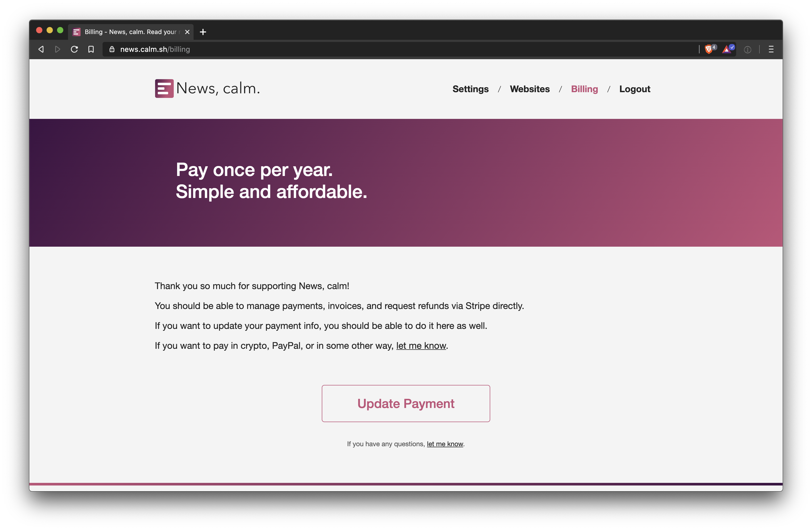The width and height of the screenshot is (812, 530).
Task: Click the browser forward arrow
Action: coord(57,49)
